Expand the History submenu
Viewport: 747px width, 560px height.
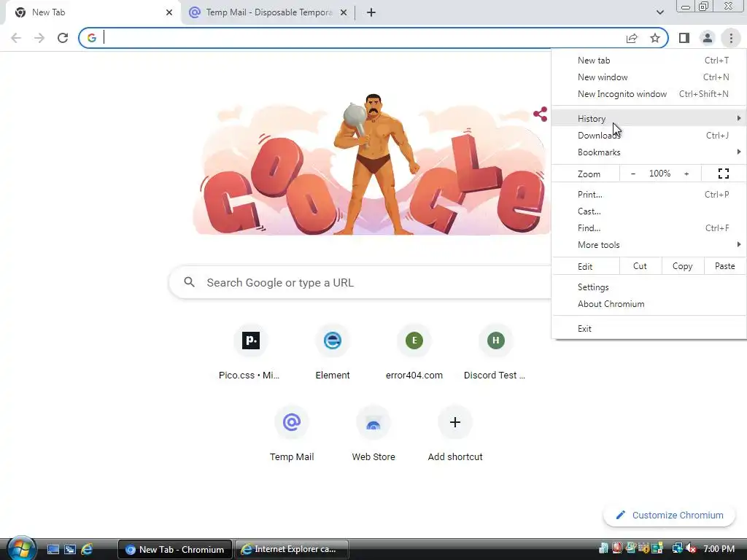coord(649,119)
